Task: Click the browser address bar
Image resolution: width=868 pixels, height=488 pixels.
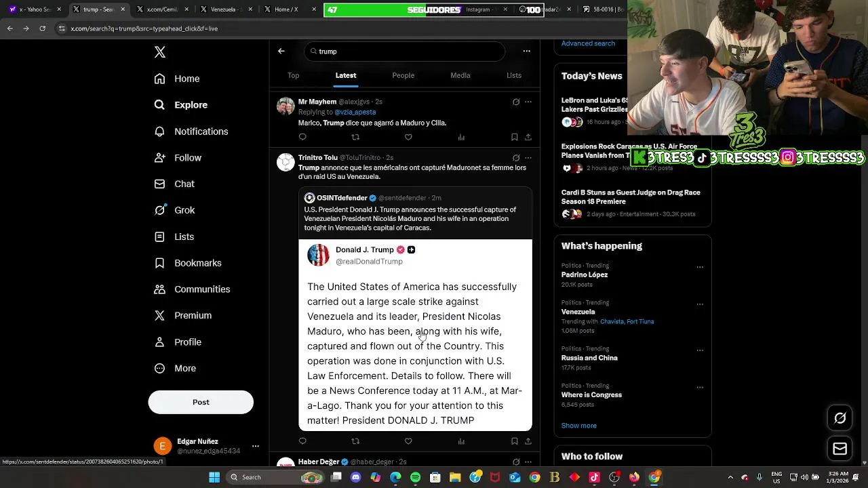Action: (339, 28)
